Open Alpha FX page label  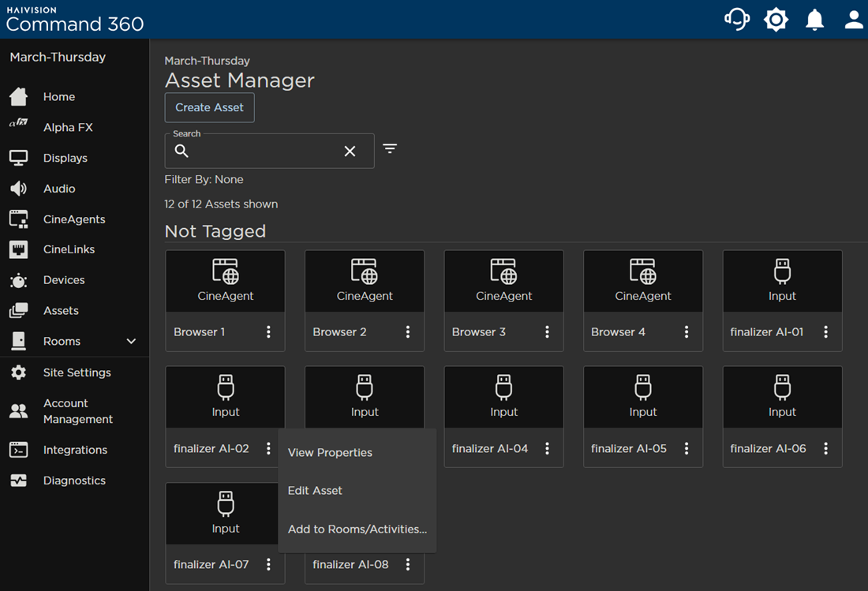(x=68, y=127)
